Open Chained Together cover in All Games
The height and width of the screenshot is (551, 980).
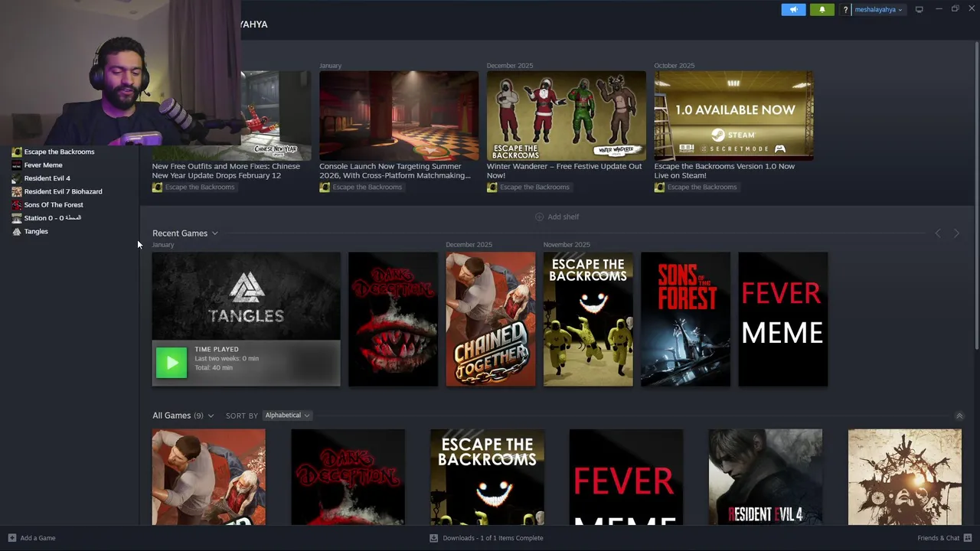208,477
